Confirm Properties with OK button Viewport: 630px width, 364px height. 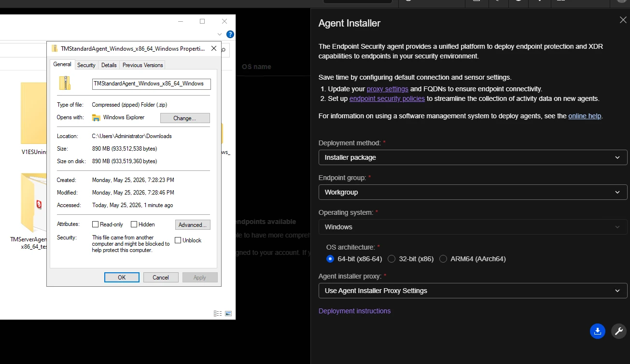(x=122, y=277)
